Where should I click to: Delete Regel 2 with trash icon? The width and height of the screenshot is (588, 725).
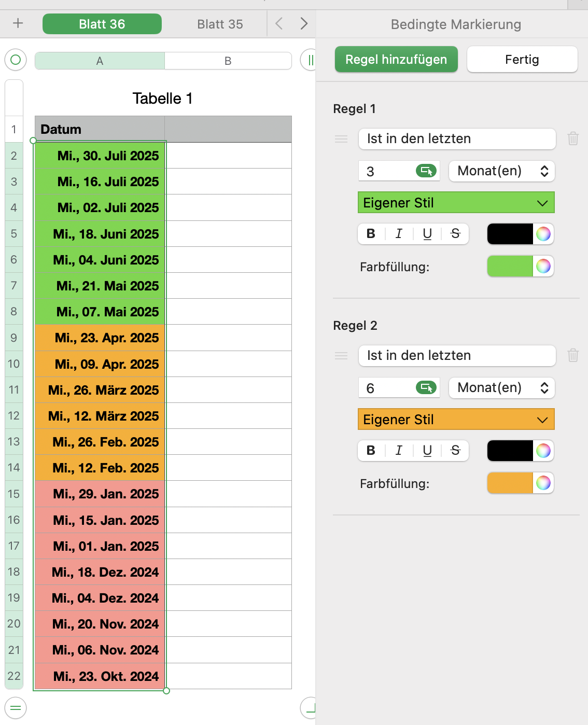573,355
